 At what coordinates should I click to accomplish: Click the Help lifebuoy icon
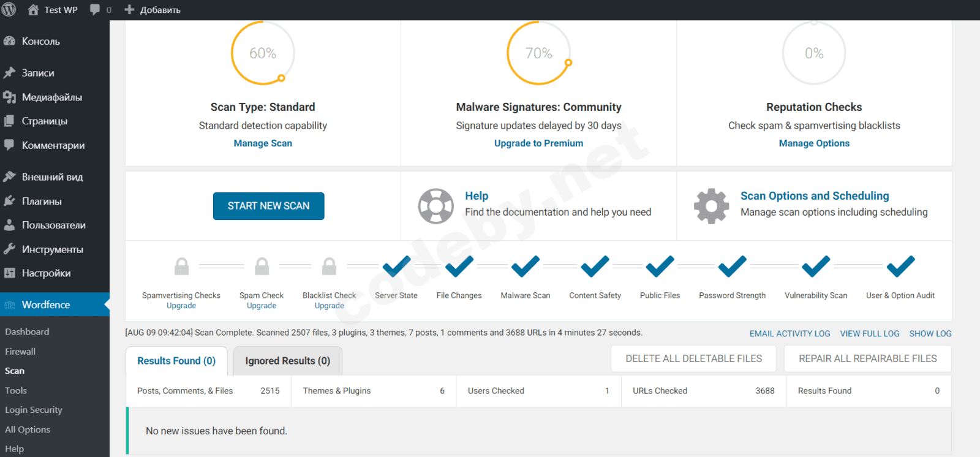(x=435, y=206)
